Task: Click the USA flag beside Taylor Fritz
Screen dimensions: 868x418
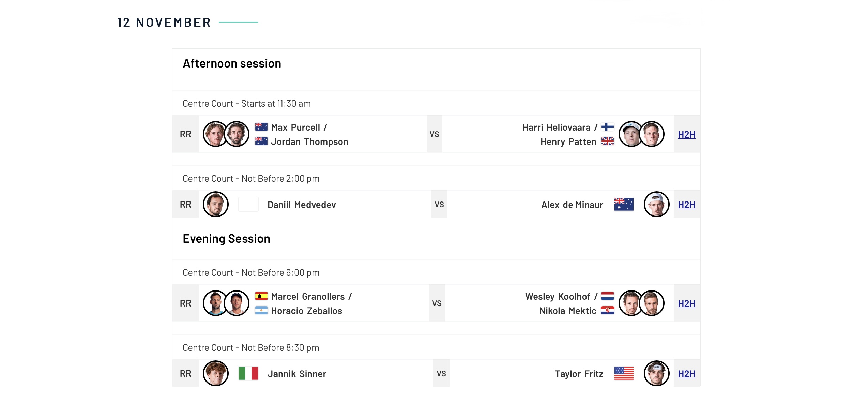Action: tap(624, 373)
